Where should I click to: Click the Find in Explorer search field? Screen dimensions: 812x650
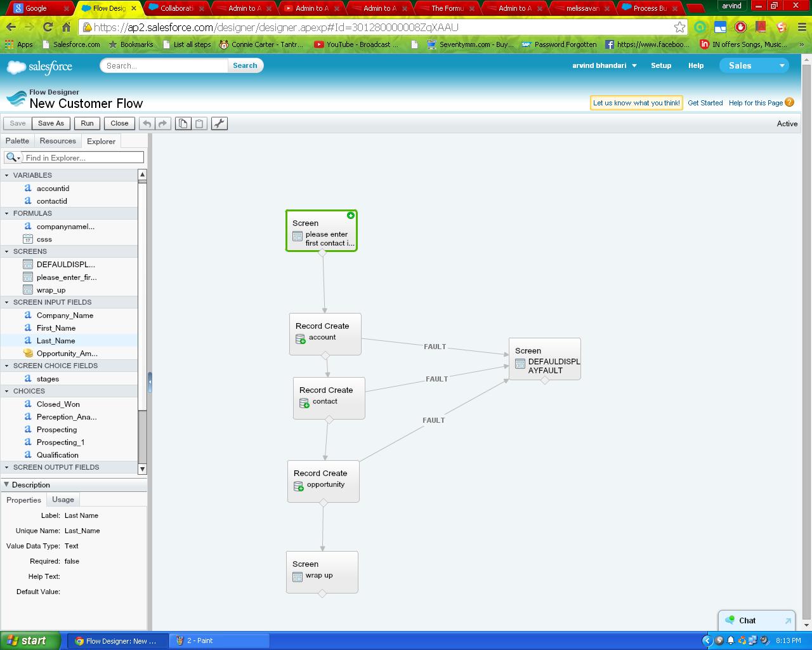83,157
